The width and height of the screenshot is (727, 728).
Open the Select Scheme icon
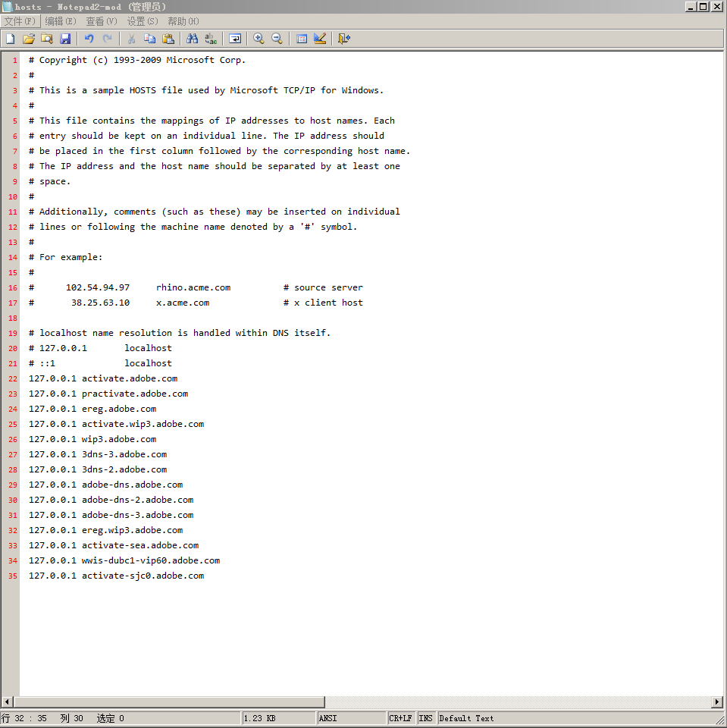pyautogui.click(x=301, y=39)
